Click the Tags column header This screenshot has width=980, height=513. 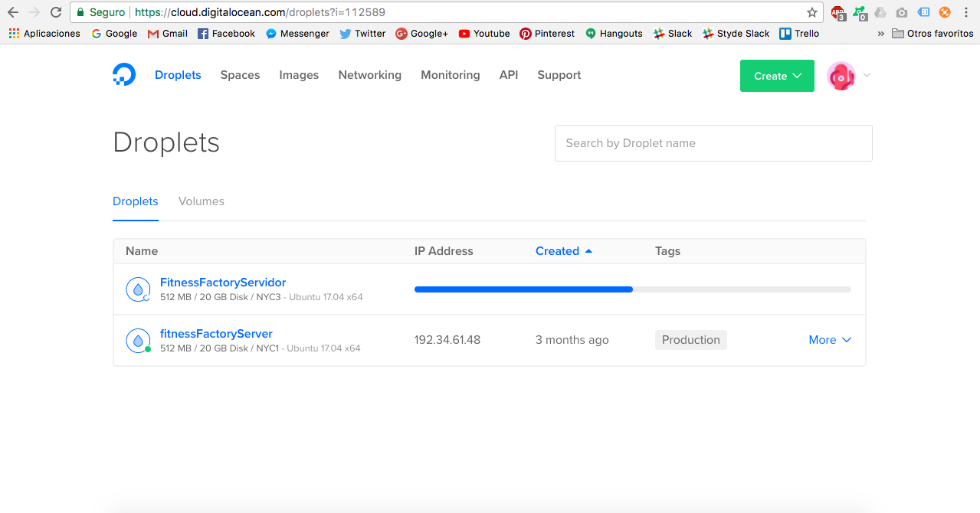(x=667, y=251)
